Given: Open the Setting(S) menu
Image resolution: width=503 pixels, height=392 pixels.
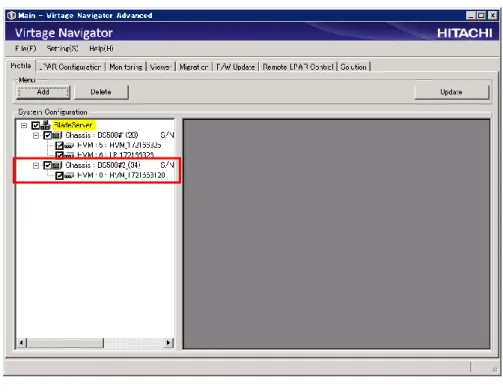Looking at the screenshot, I should 62,49.
